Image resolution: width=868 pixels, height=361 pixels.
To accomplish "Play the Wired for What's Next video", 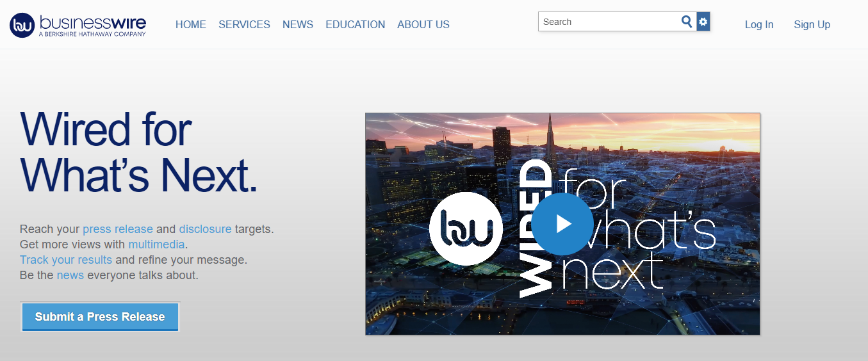I will coord(562,223).
